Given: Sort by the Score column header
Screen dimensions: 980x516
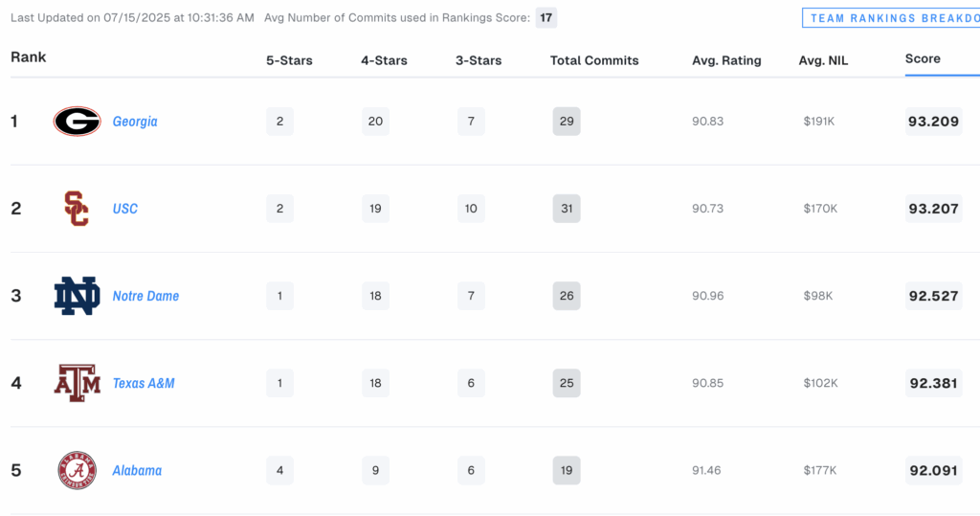Looking at the screenshot, I should coord(923,58).
